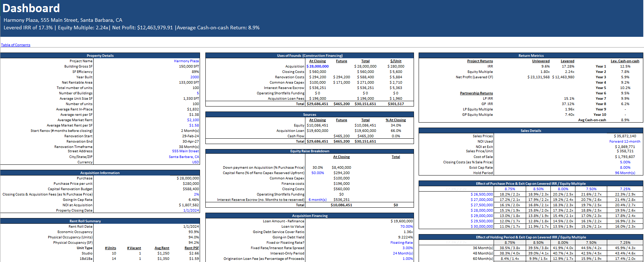The height and width of the screenshot is (262, 644).
Task: Select the Uses of Founds section header
Action: (310, 56)
